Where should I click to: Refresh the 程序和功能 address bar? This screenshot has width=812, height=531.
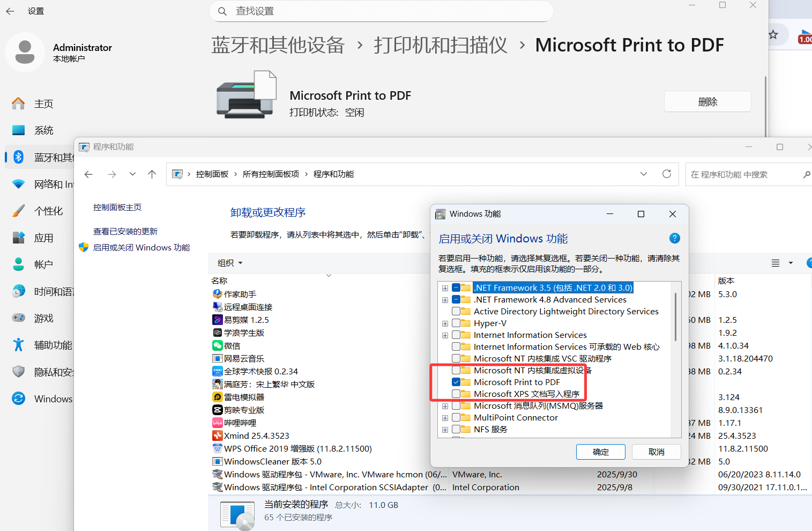click(x=667, y=174)
